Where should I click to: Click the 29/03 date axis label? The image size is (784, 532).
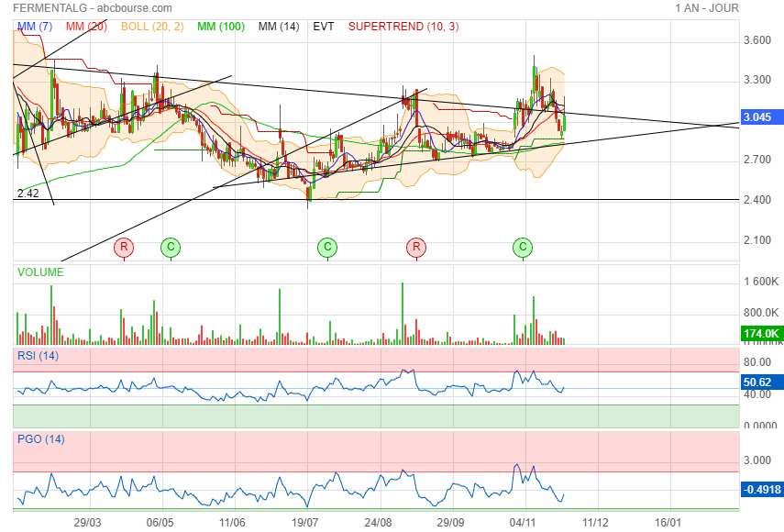click(87, 523)
